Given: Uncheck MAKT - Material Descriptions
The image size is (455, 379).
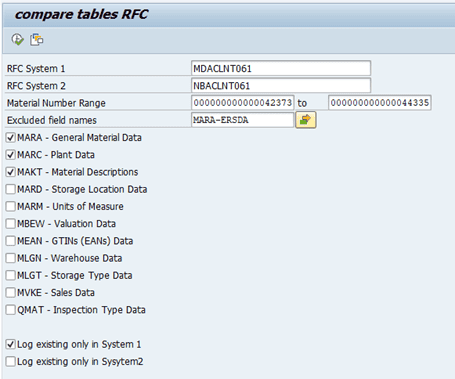Looking at the screenshot, I should coord(11,172).
